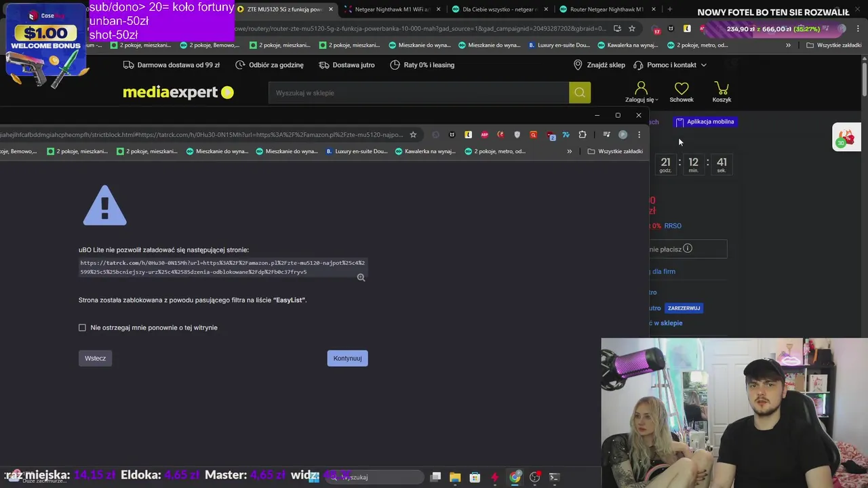Click the floating red chat widget icon

845,138
